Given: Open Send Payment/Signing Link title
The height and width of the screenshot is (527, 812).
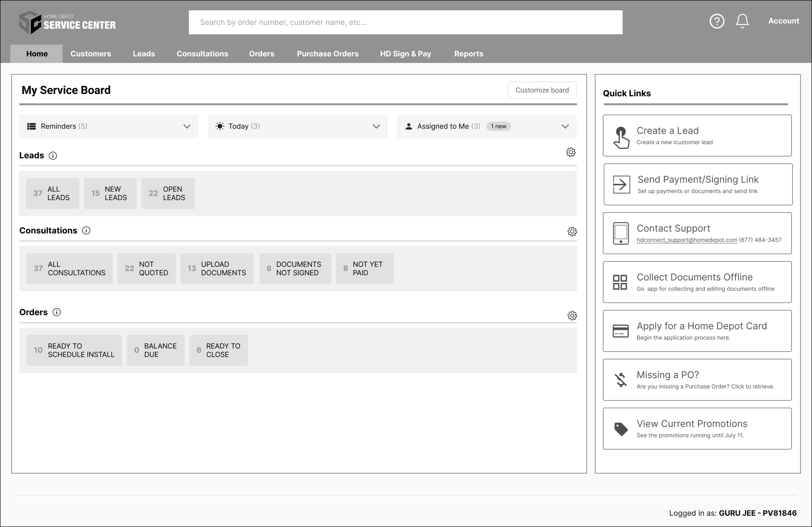Looking at the screenshot, I should click(698, 179).
